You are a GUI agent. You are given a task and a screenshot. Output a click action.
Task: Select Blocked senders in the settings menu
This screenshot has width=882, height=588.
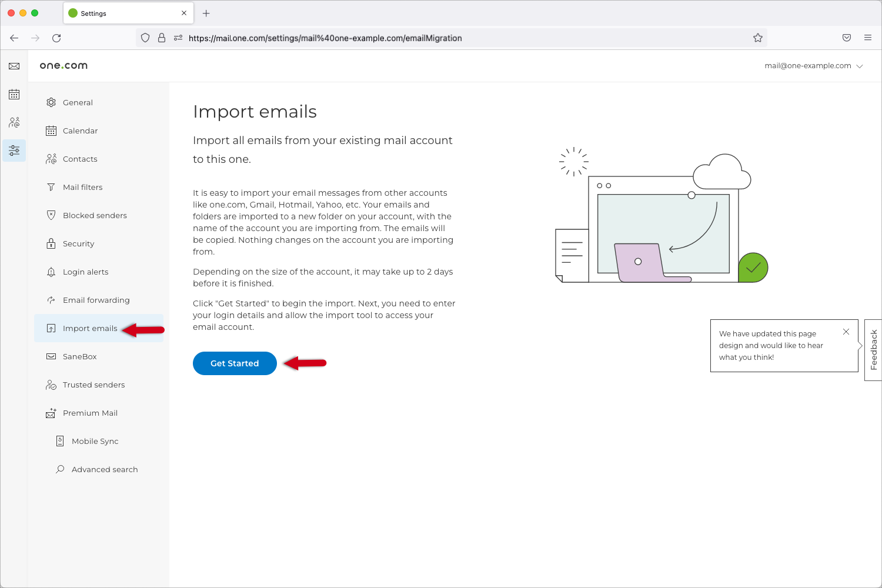[95, 215]
